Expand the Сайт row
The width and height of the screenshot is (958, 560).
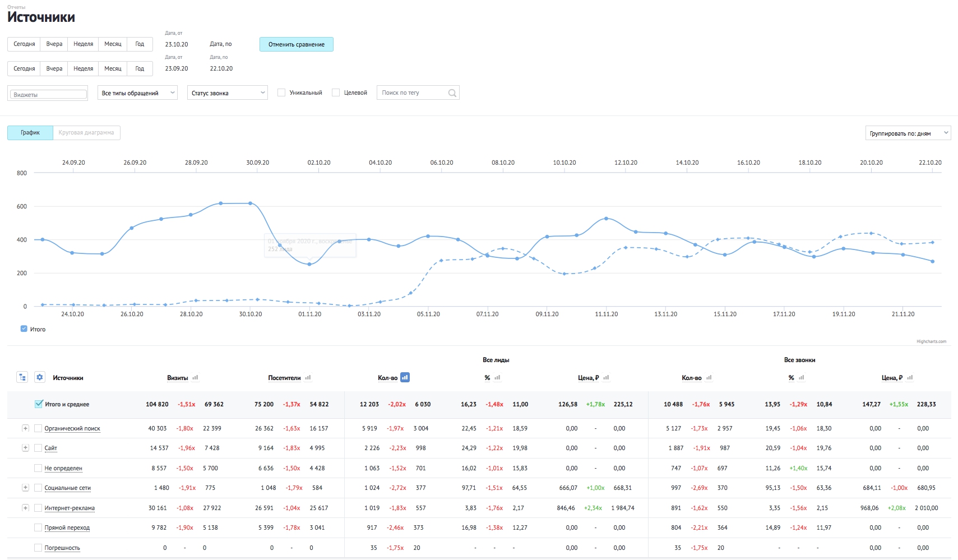[x=25, y=448]
